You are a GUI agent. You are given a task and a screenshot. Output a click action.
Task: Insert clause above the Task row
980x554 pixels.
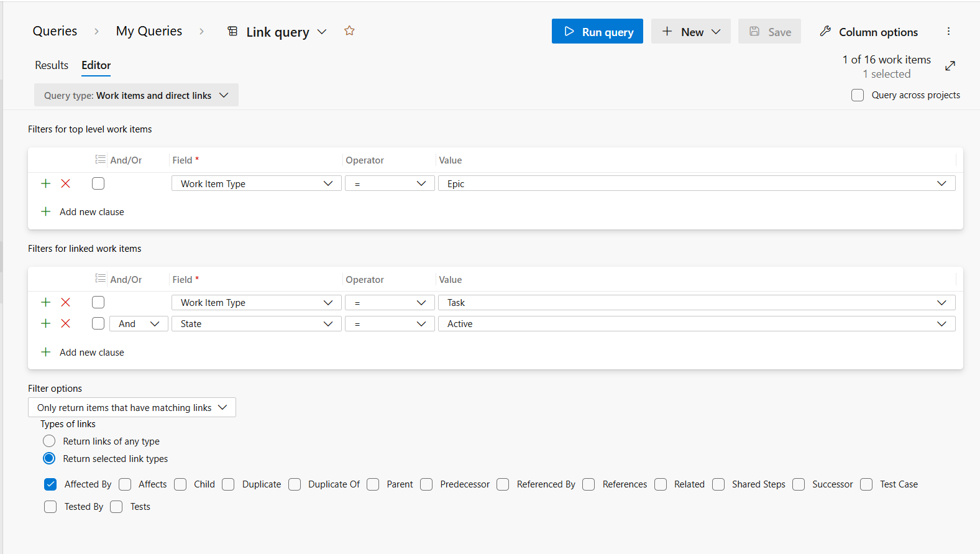pos(45,302)
